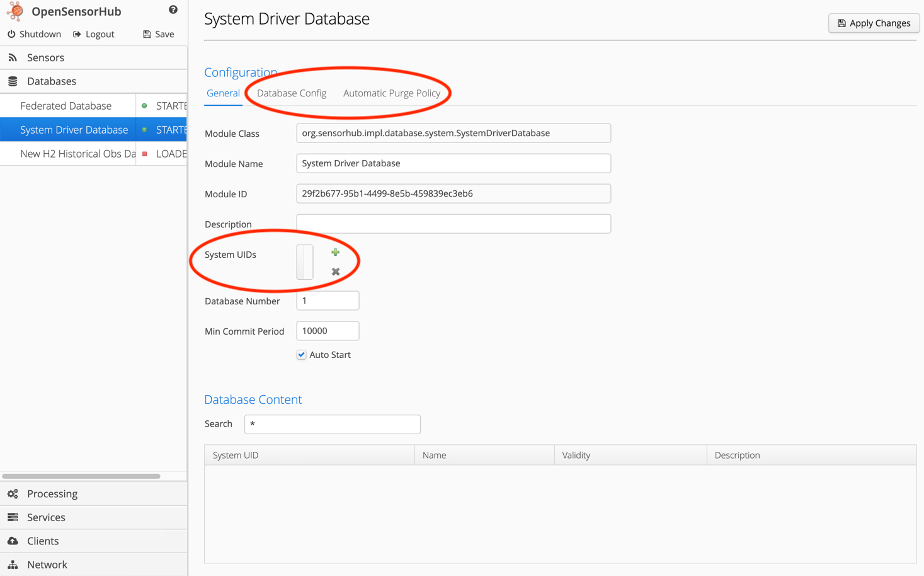Click the Database Content search field
The width and height of the screenshot is (924, 576).
pyautogui.click(x=332, y=424)
